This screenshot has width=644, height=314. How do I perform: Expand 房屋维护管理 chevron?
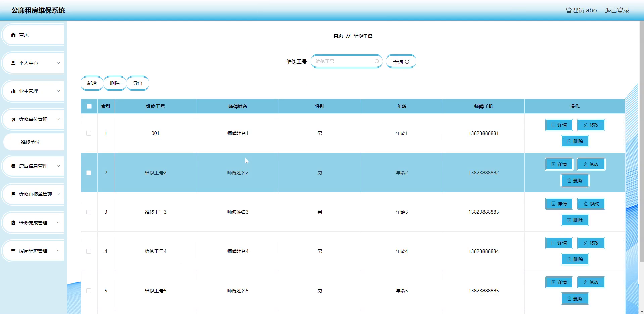[x=58, y=251]
